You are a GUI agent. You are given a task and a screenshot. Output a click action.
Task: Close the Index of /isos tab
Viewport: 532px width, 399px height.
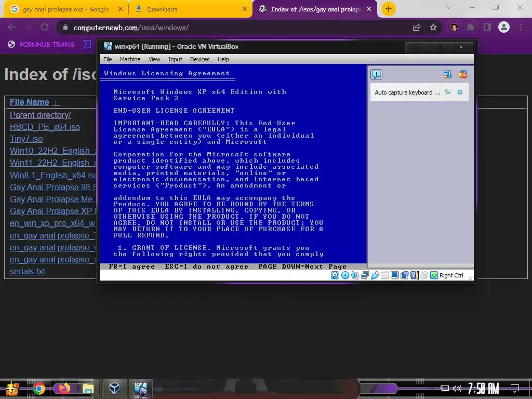[x=369, y=9]
